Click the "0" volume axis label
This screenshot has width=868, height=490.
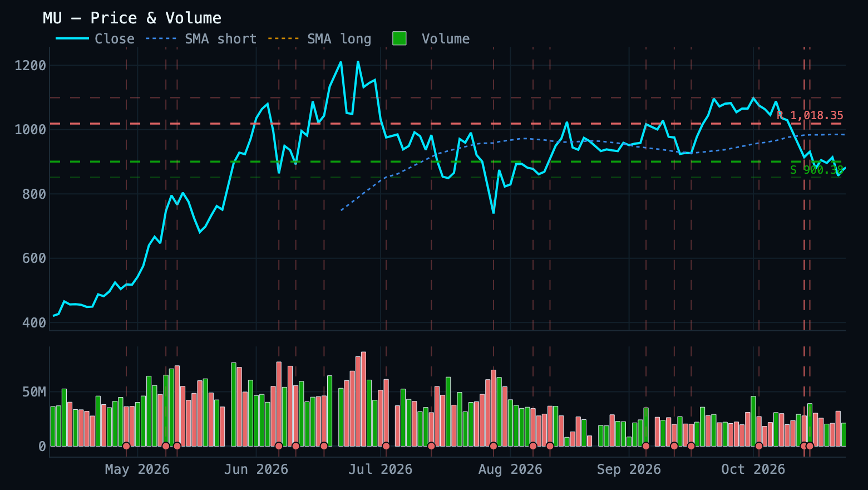[x=42, y=447]
